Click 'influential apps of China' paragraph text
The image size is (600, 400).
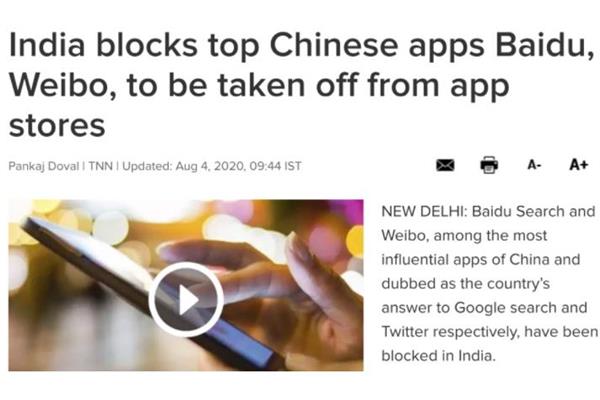click(x=466, y=260)
